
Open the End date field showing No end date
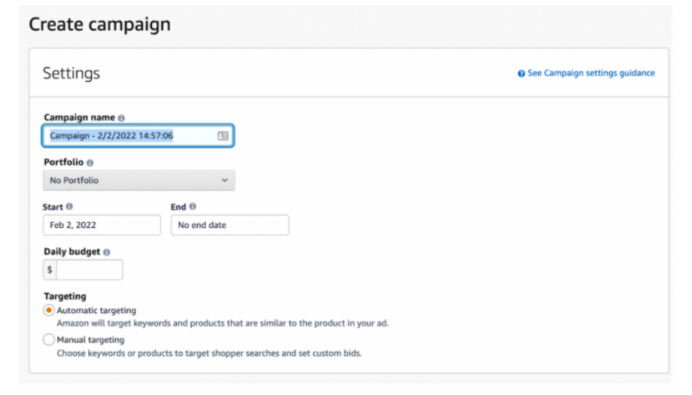[230, 225]
